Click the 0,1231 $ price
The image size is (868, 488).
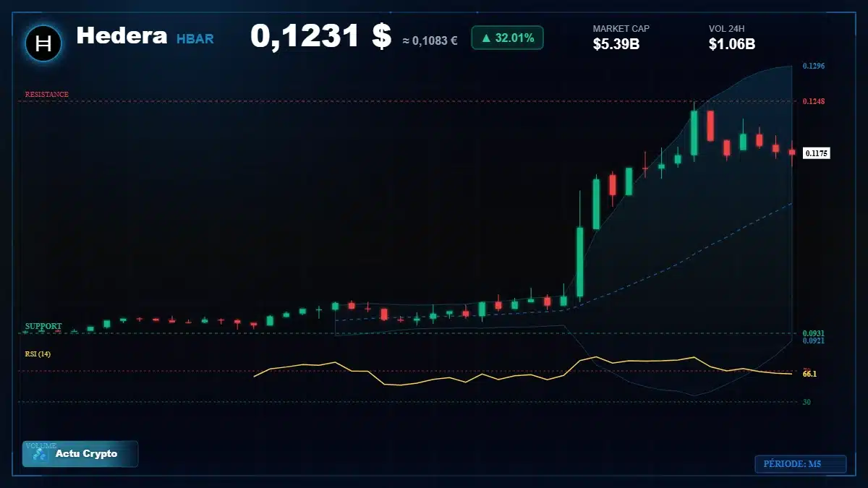click(x=320, y=36)
